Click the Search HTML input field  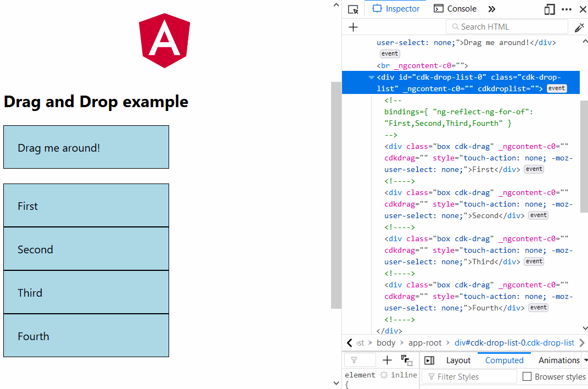click(x=506, y=26)
